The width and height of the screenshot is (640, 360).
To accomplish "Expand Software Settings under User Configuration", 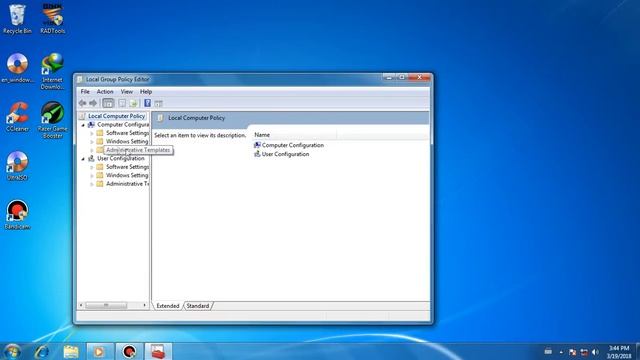I will 92,167.
